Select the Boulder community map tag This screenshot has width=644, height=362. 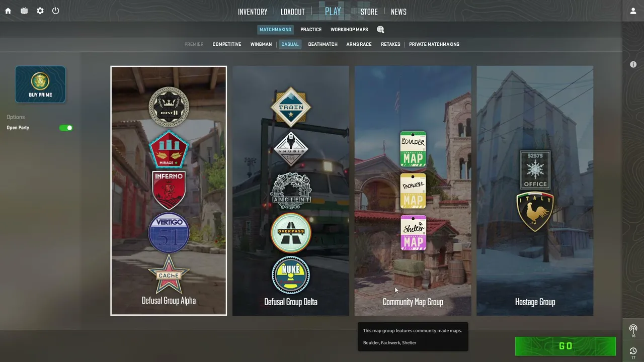413,149
